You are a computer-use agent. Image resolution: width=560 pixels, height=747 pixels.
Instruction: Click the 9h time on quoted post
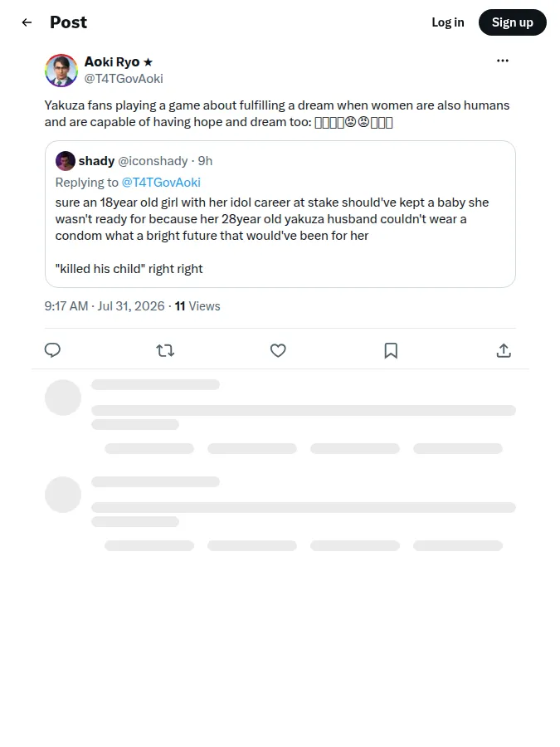(x=205, y=161)
